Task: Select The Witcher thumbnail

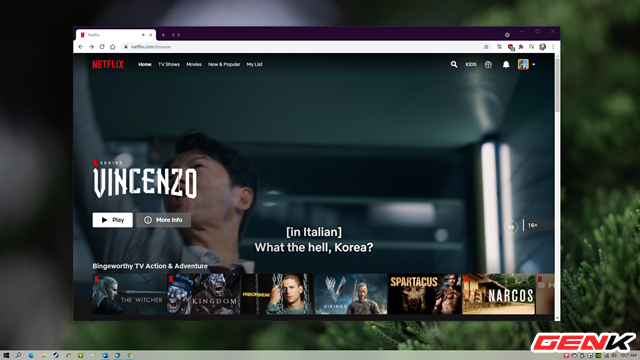Action: 129,294
